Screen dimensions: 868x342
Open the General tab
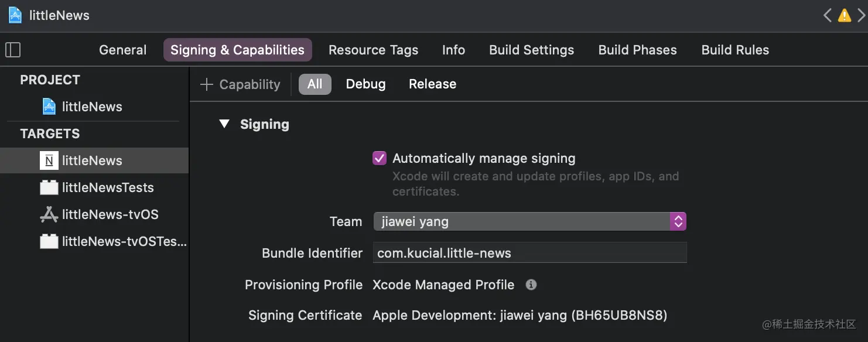point(122,50)
